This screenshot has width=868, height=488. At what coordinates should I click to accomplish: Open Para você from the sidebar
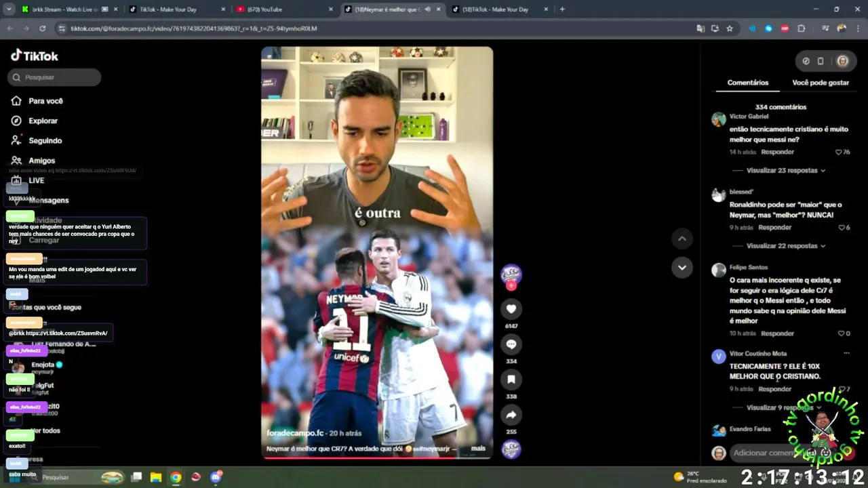(x=38, y=101)
